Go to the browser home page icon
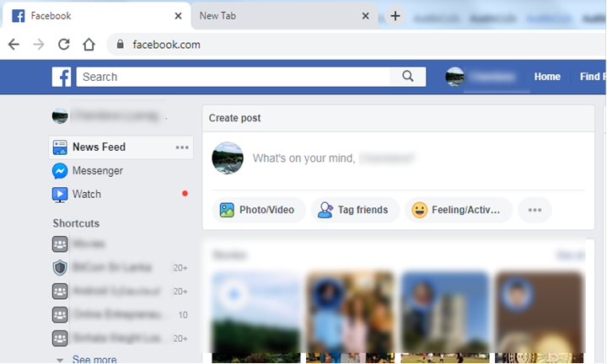 tap(89, 45)
